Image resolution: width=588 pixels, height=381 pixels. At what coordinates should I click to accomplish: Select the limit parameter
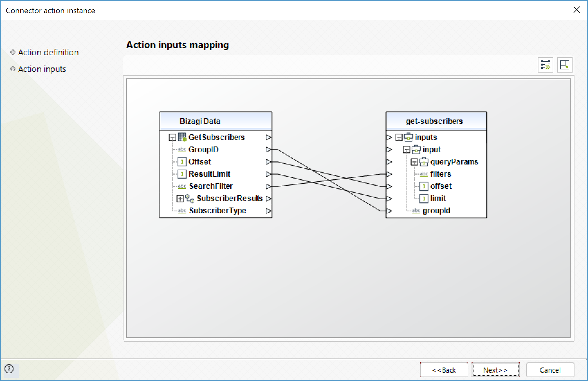[x=438, y=198]
